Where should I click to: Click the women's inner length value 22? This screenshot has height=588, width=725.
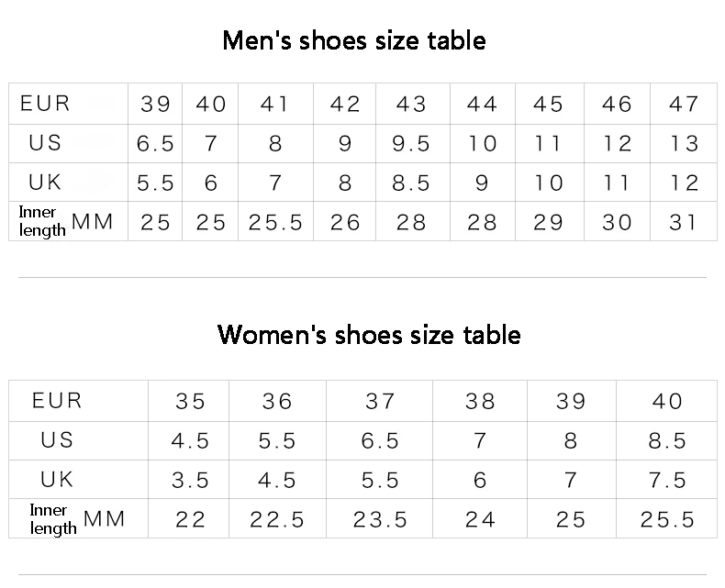click(190, 520)
